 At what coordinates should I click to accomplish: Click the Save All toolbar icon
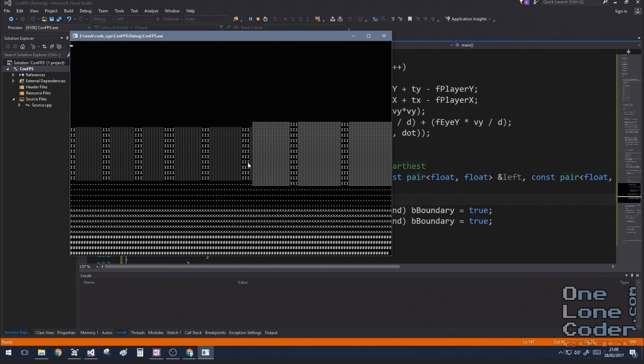pos(59,19)
